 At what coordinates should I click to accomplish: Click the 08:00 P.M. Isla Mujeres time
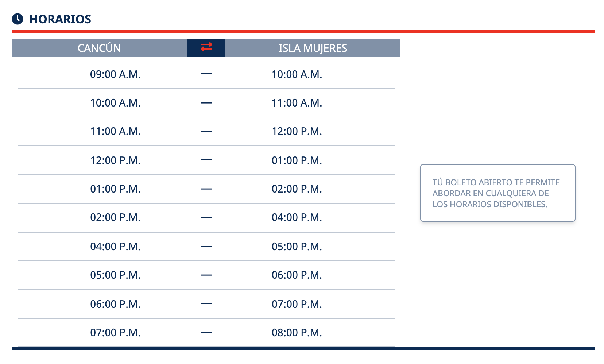pos(297,333)
